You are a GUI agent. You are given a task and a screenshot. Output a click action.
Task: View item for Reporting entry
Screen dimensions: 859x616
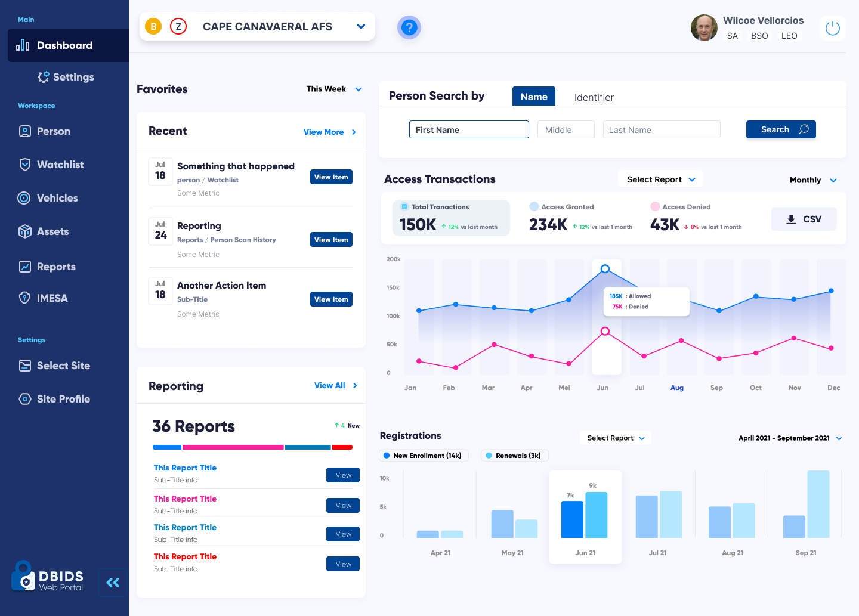[331, 240]
